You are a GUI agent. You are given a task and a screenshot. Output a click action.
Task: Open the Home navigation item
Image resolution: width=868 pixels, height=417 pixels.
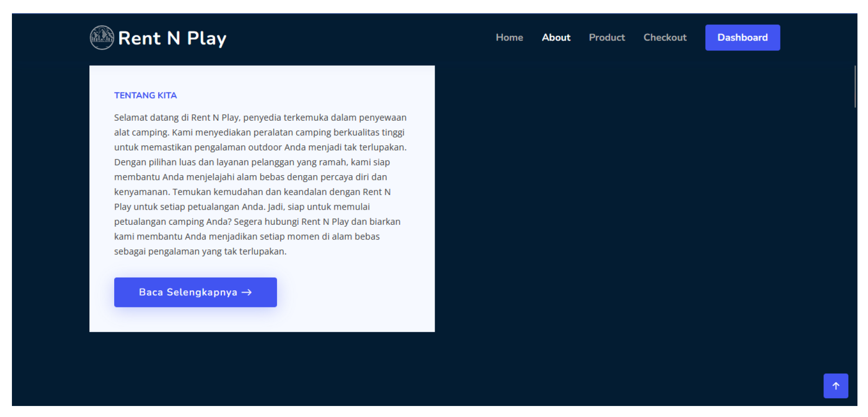click(x=509, y=37)
